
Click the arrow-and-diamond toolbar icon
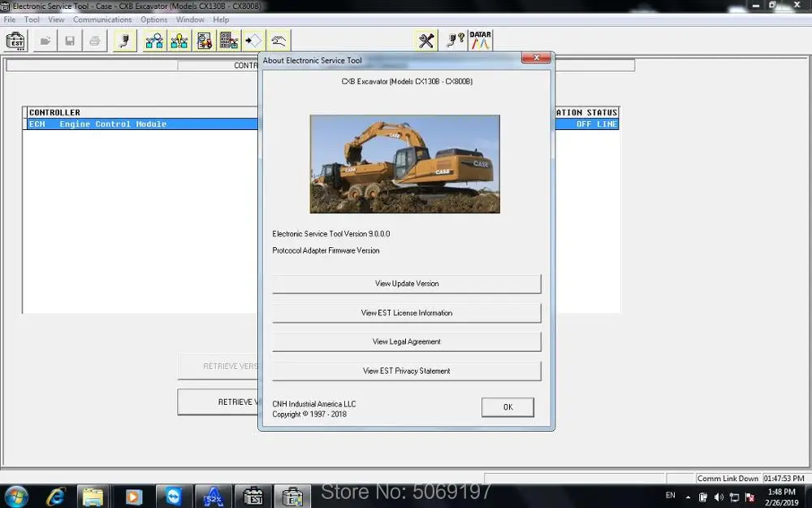[253, 41]
